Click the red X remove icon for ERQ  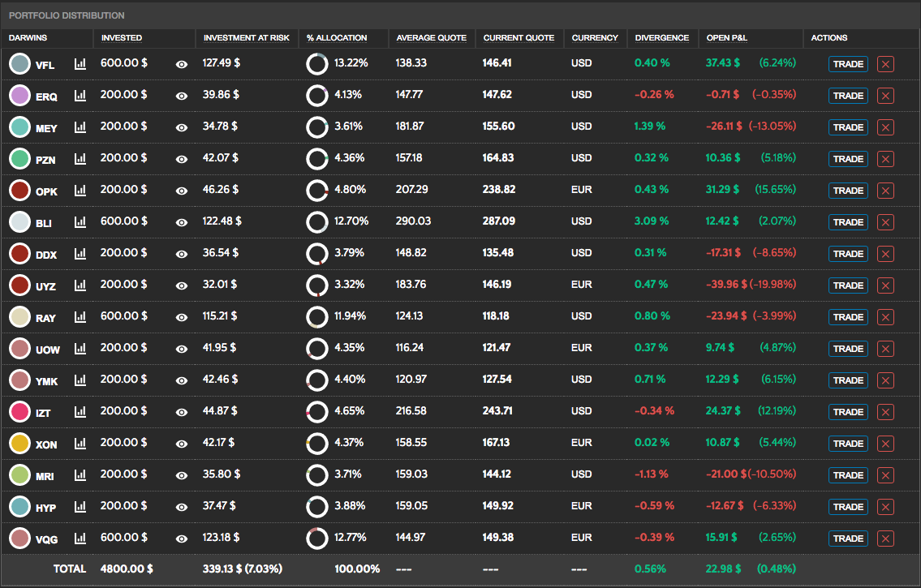(x=885, y=96)
